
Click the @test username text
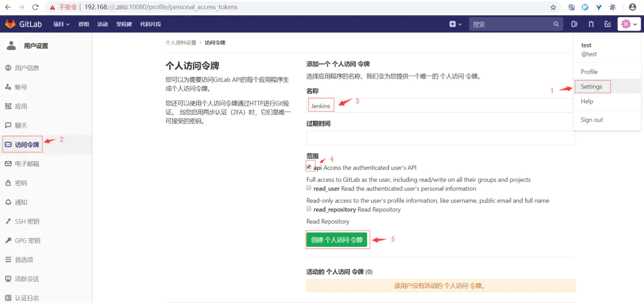[x=589, y=54]
